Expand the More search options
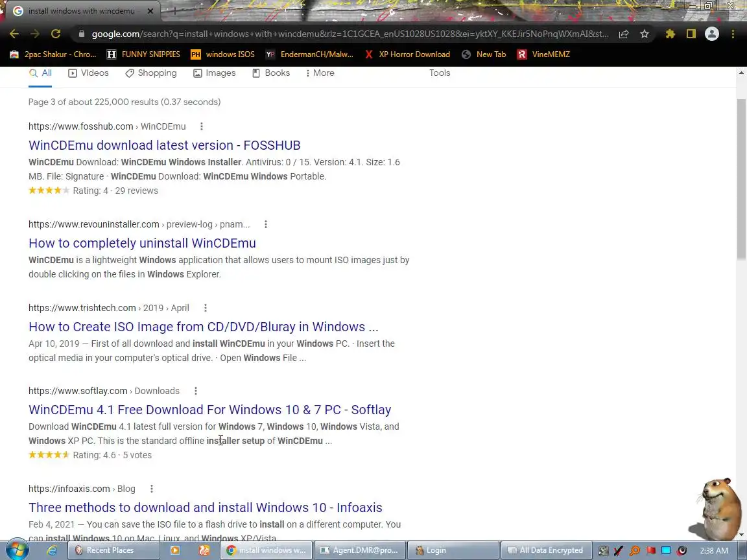 click(320, 73)
